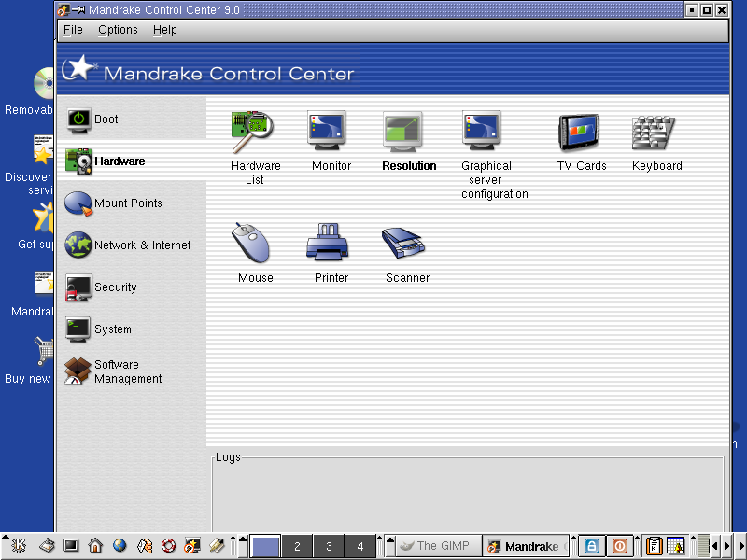This screenshot has width=747, height=560.
Task: Maximize the Mandrake Control Center window
Action: click(707, 9)
